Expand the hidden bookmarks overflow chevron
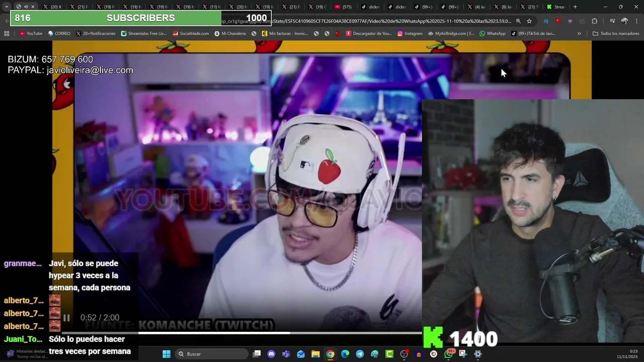This screenshot has width=644, height=362. click(x=579, y=34)
